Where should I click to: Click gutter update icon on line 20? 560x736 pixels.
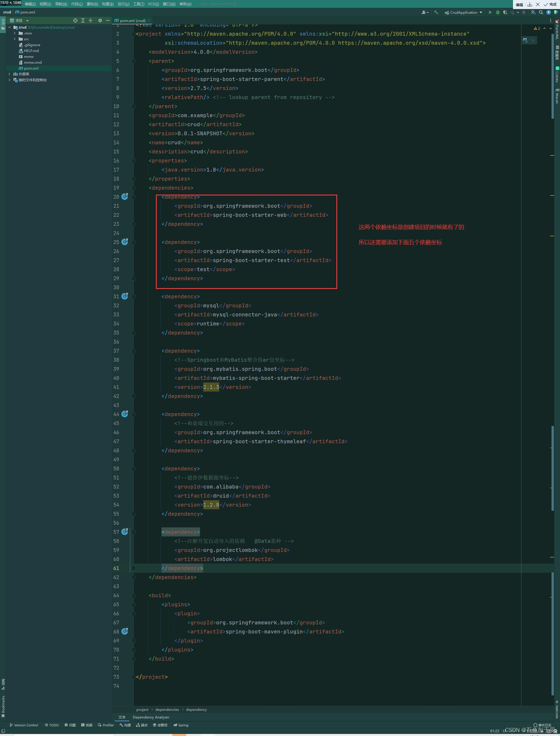click(x=125, y=196)
